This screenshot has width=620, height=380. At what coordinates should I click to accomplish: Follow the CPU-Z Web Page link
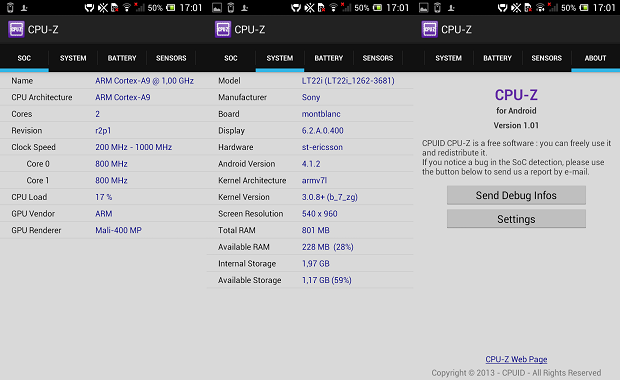[x=516, y=359]
